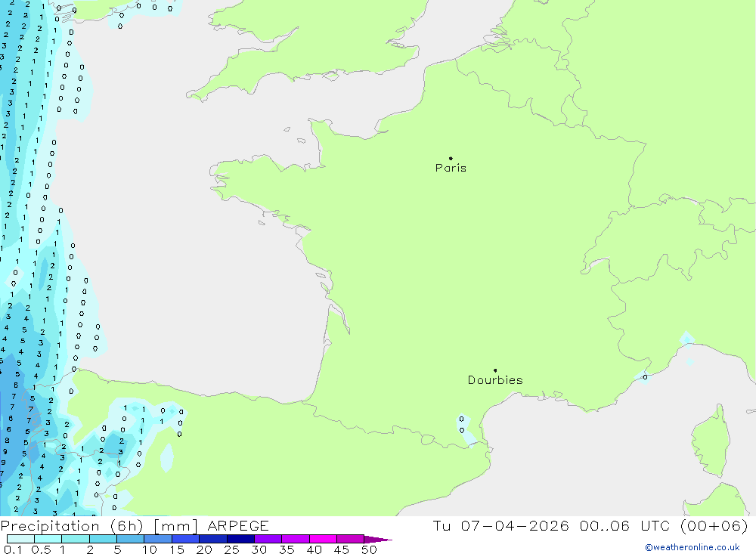Select the black dot marker above Paris
This screenshot has height=554, width=756.
(x=451, y=158)
